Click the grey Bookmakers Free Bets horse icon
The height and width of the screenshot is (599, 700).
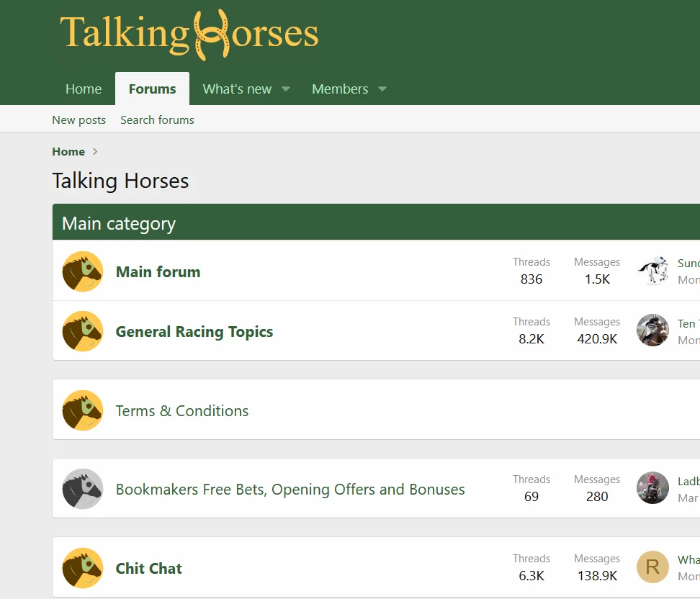(x=83, y=489)
